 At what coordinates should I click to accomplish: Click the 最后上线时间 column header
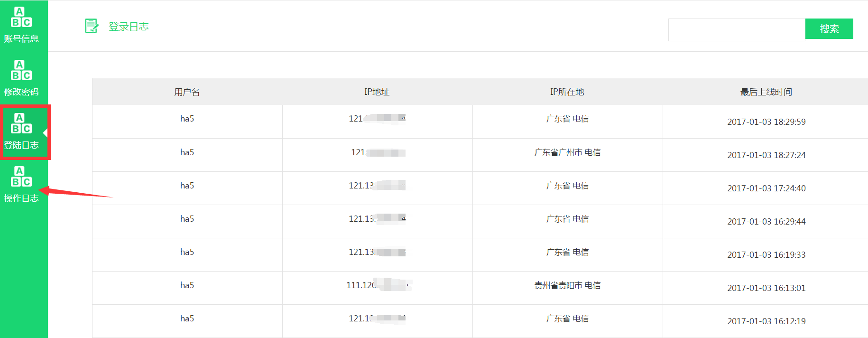pyautogui.click(x=766, y=92)
